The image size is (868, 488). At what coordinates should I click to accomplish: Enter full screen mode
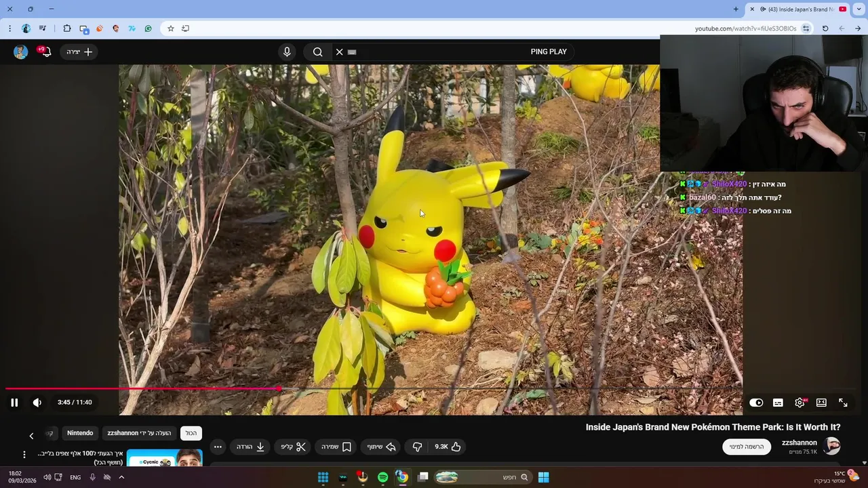click(843, 403)
